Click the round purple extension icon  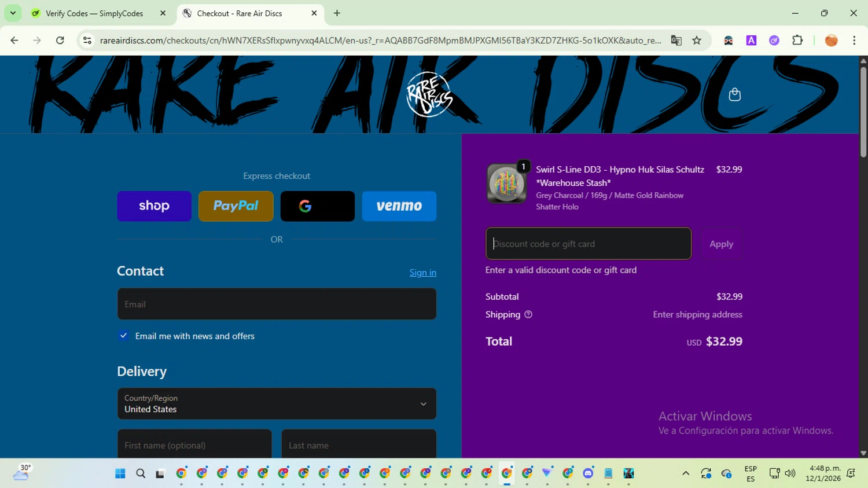tap(774, 41)
